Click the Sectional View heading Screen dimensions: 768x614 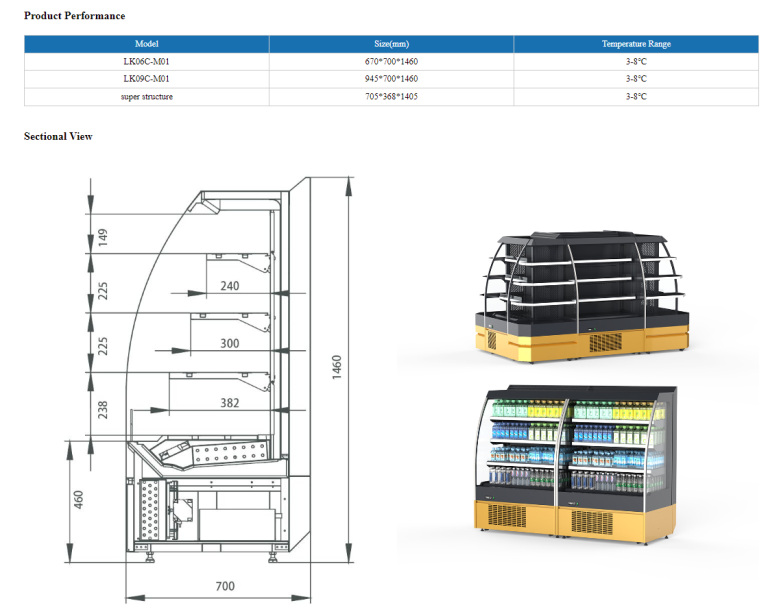58,136
